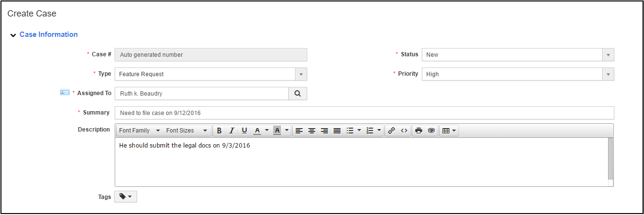Click the insert link icon
The width and height of the screenshot is (644, 215).
[391, 131]
